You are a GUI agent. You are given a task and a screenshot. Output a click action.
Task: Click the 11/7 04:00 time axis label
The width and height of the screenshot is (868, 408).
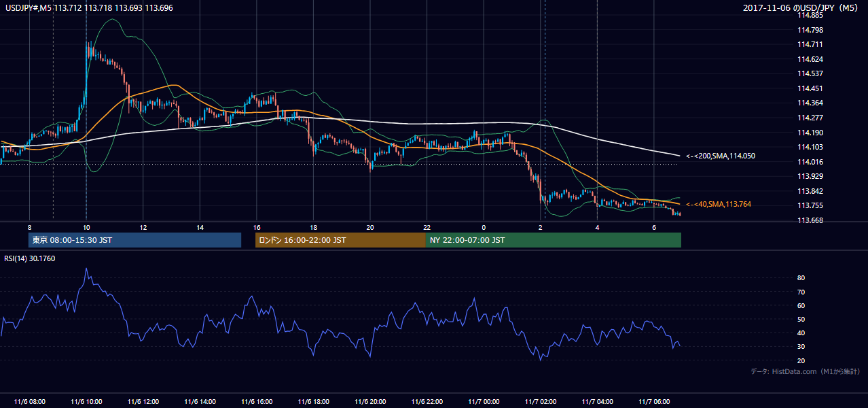tap(597, 401)
